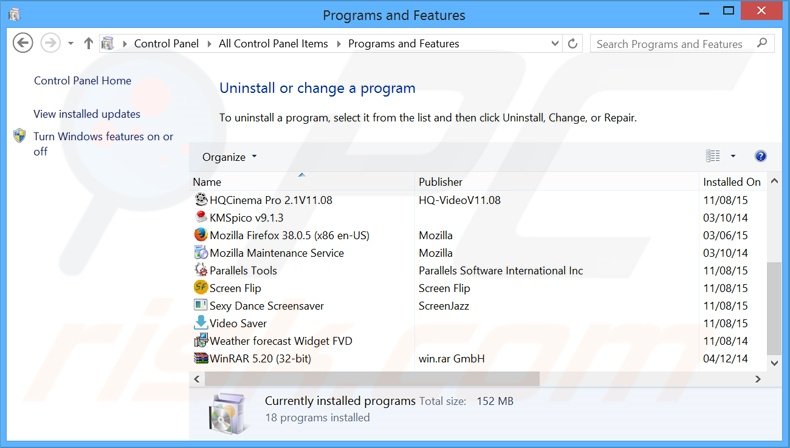Expand the address bar history dropdown

click(555, 43)
